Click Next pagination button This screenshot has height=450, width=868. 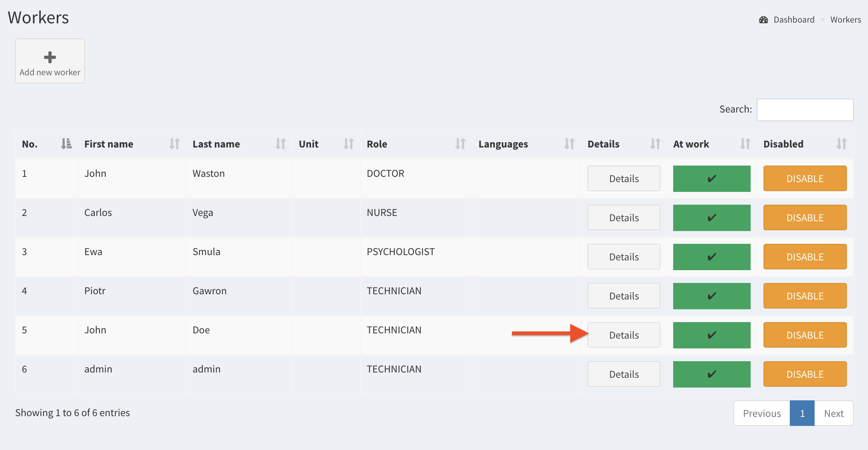(x=833, y=414)
